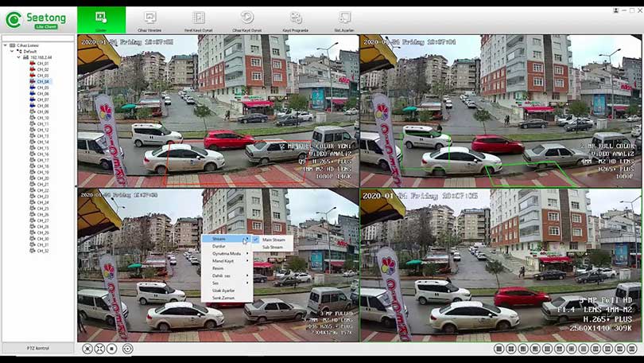Image resolution: width=644 pixels, height=363 pixels.
Task: Choose Durdur from the context menu
Action: coord(219,246)
